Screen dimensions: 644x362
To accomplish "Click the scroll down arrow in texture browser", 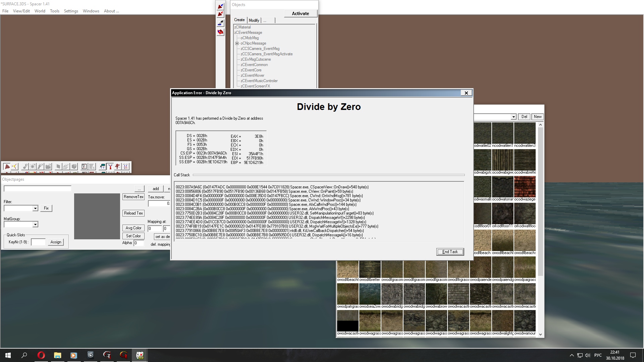I will (540, 334).
